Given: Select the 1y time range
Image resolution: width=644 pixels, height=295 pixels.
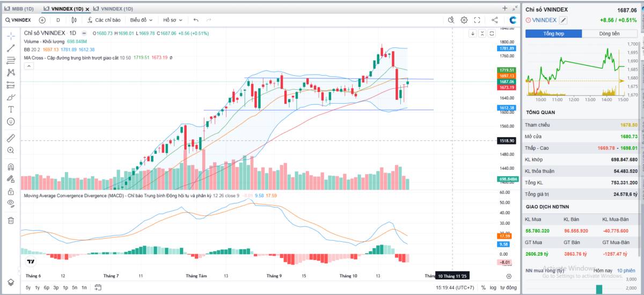Looking at the screenshot, I should tap(37, 287).
